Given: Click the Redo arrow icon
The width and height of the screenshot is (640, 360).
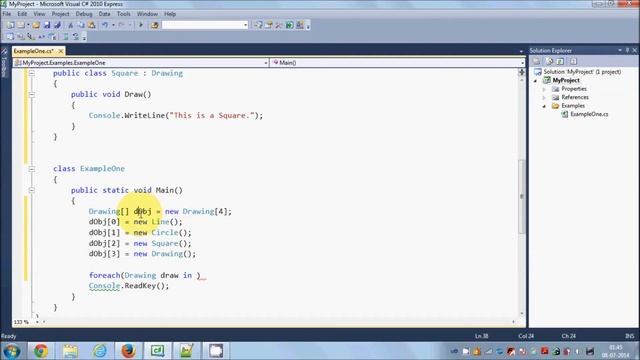Looking at the screenshot, I should [x=121, y=25].
